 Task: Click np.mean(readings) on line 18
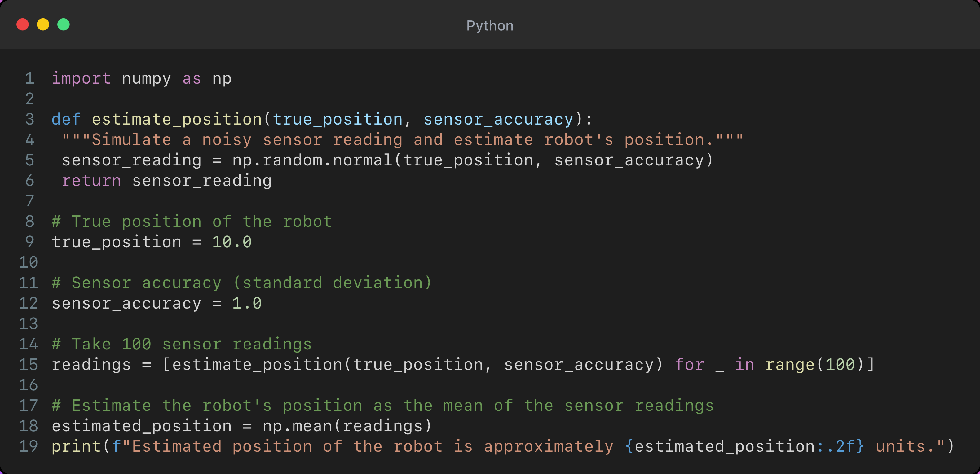347,426
